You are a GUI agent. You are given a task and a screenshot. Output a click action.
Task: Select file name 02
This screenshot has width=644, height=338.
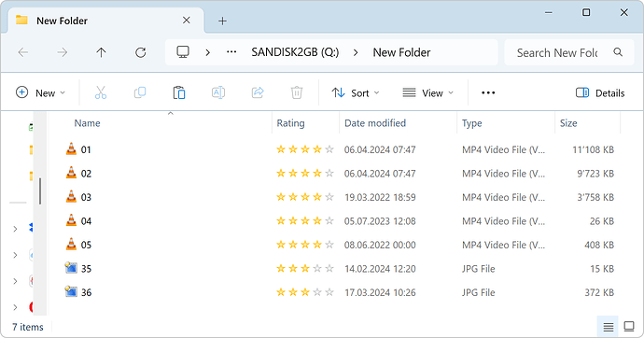coord(86,174)
